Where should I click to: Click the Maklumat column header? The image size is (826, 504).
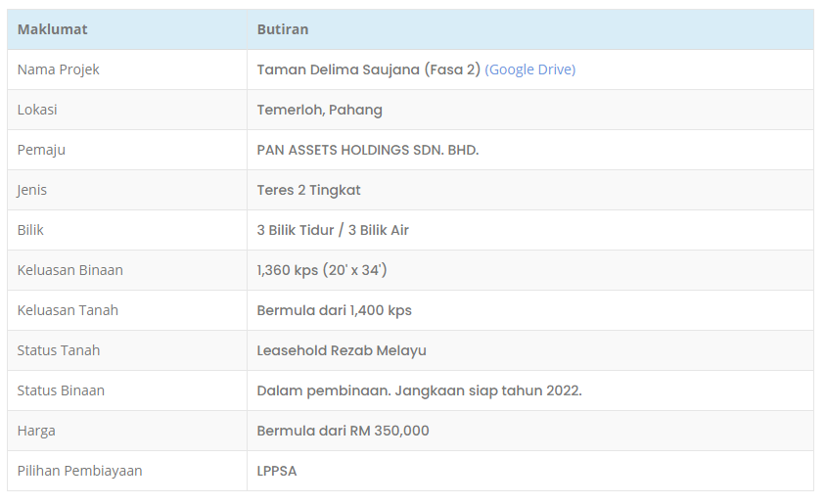point(52,29)
